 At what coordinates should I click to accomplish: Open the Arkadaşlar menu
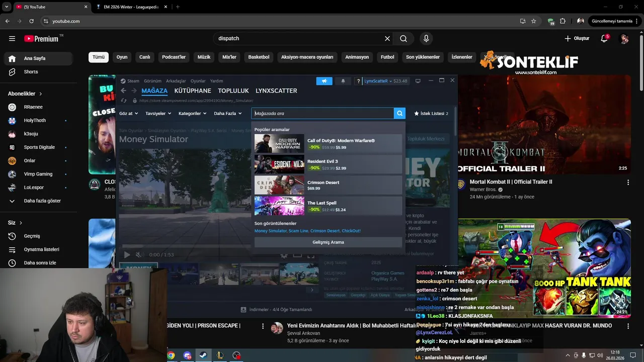(x=176, y=81)
